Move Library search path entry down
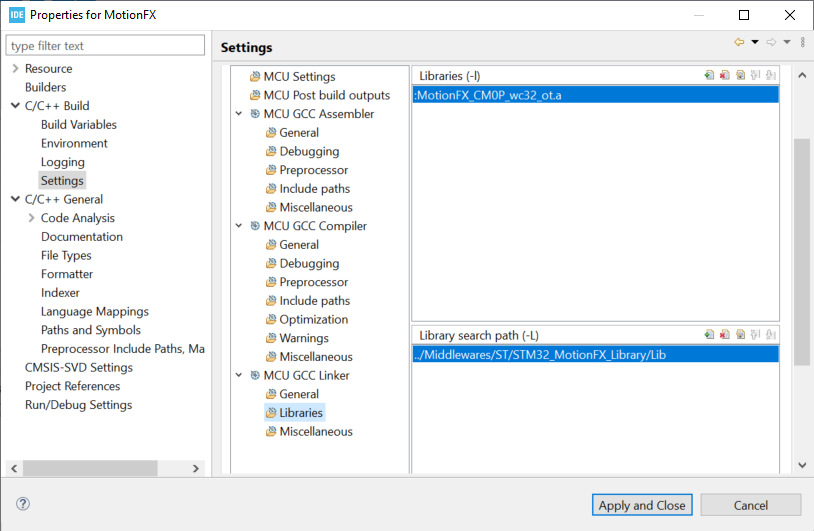The height and width of the screenshot is (531, 814). point(771,335)
